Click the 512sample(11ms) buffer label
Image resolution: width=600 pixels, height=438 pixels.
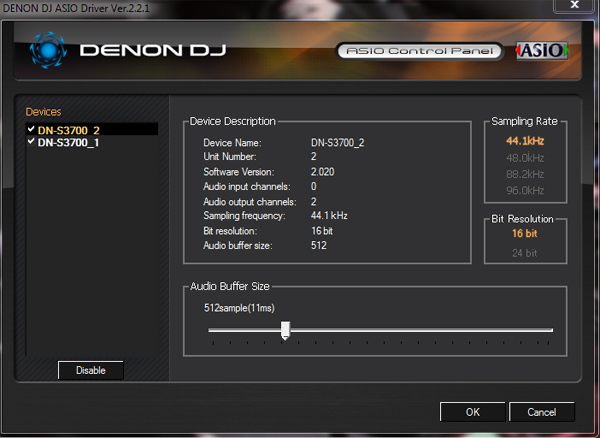tap(240, 308)
